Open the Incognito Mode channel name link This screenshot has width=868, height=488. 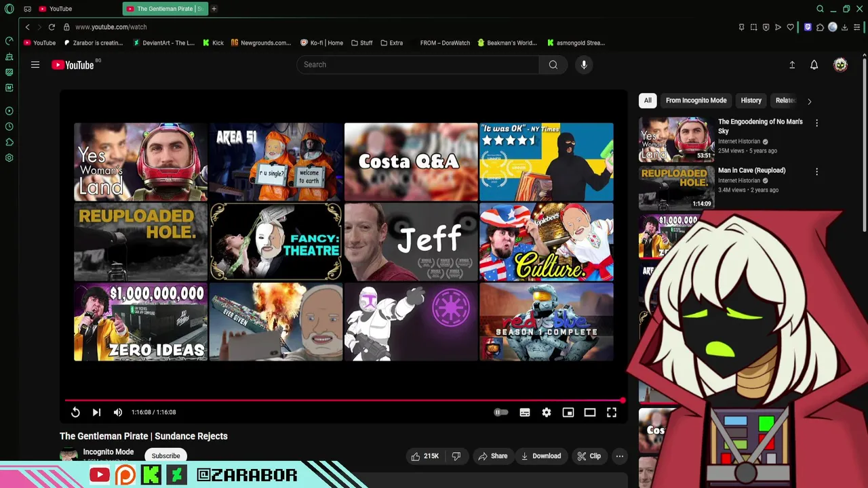[x=108, y=452]
